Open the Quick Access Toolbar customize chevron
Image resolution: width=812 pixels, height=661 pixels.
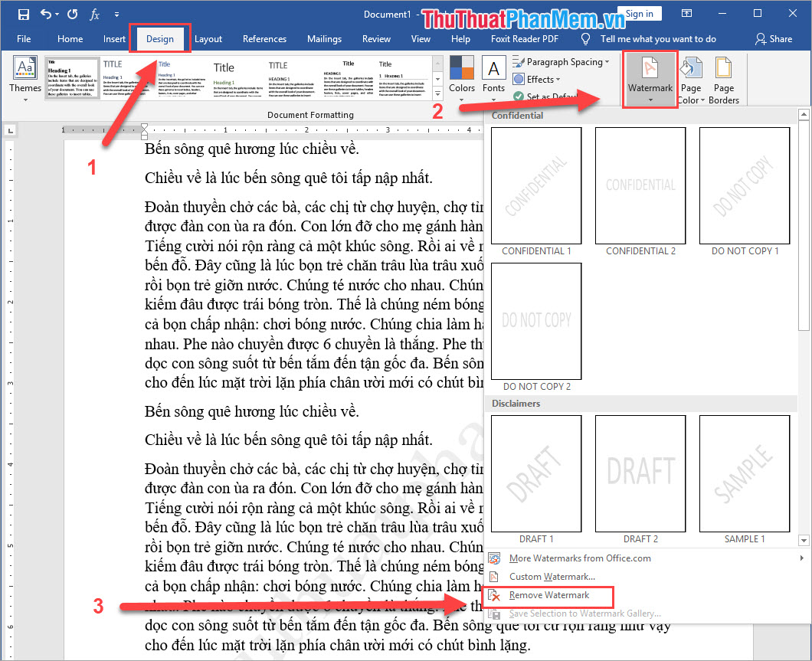tap(117, 14)
